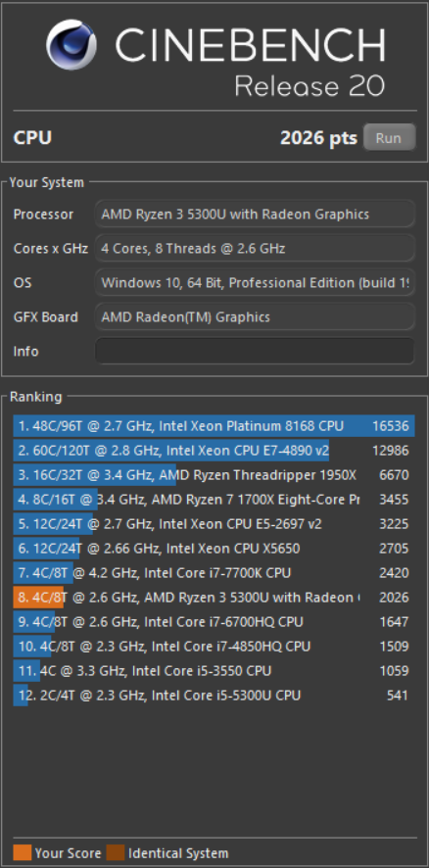Select the Xeon E7-4890 v2 ranking row

(x=214, y=450)
